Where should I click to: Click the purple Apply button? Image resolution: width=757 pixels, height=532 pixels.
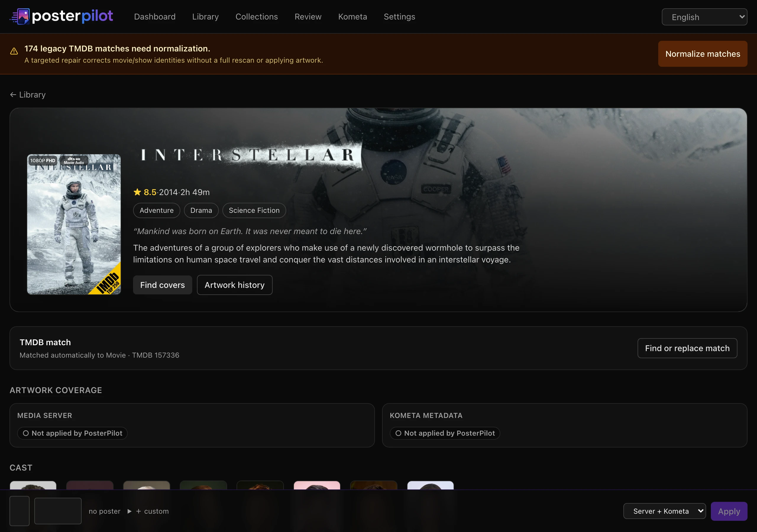729,511
